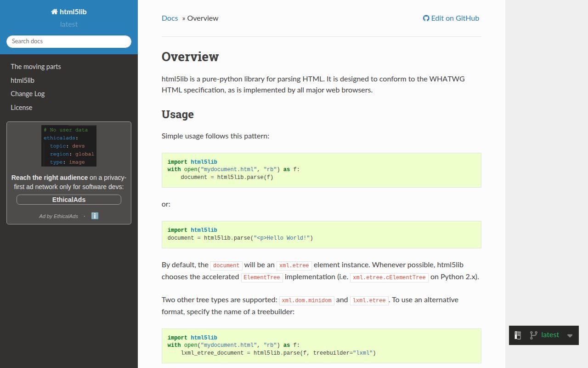Image resolution: width=588 pixels, height=368 pixels.
Task: Open The moving parts sidebar entry
Action: 69,67
